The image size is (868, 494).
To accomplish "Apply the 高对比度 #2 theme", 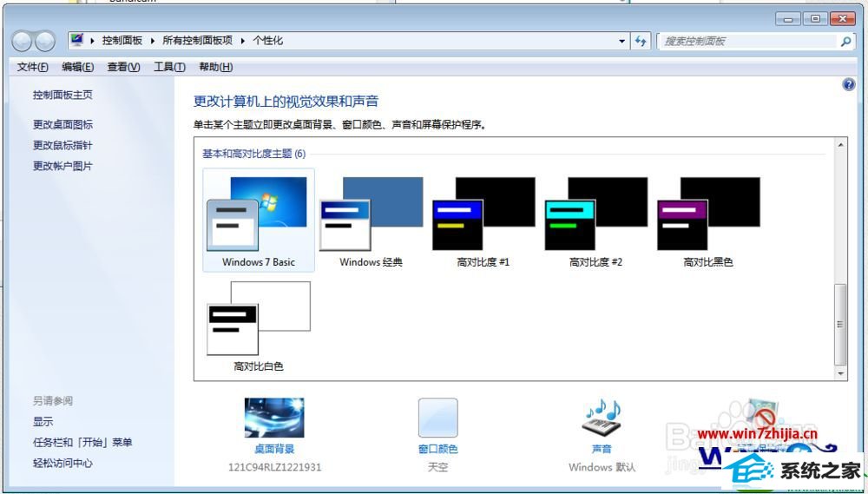I will pos(595,221).
